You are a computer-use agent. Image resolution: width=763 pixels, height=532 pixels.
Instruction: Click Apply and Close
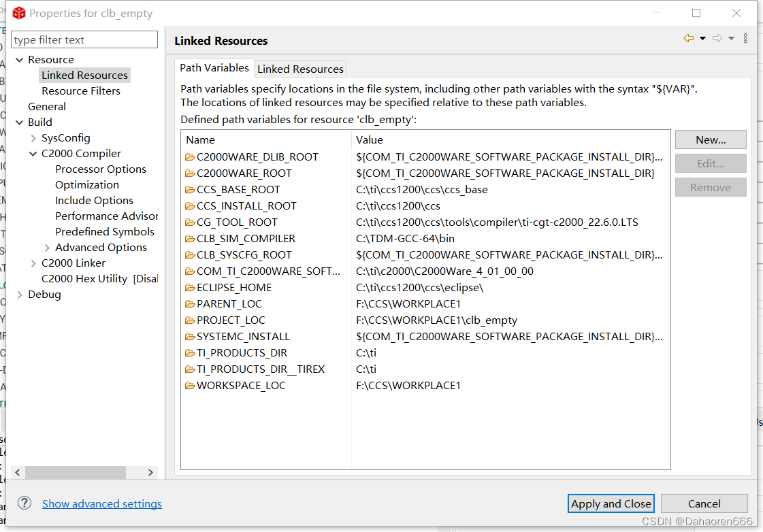(x=611, y=503)
